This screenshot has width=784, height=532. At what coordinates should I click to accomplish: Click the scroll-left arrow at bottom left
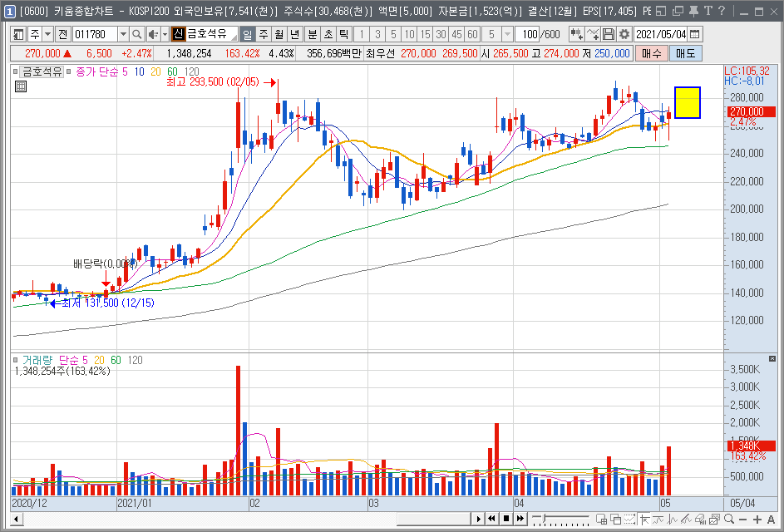tap(17, 519)
